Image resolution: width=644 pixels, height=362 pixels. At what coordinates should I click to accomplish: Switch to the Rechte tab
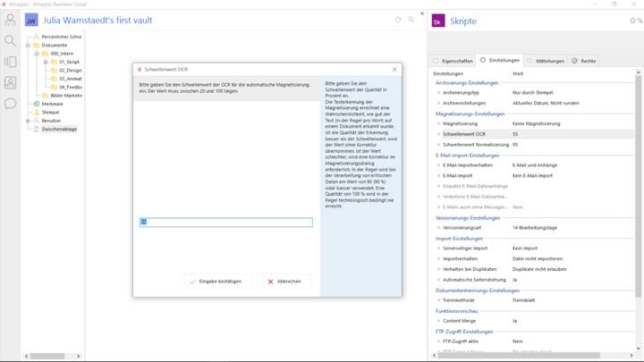584,60
